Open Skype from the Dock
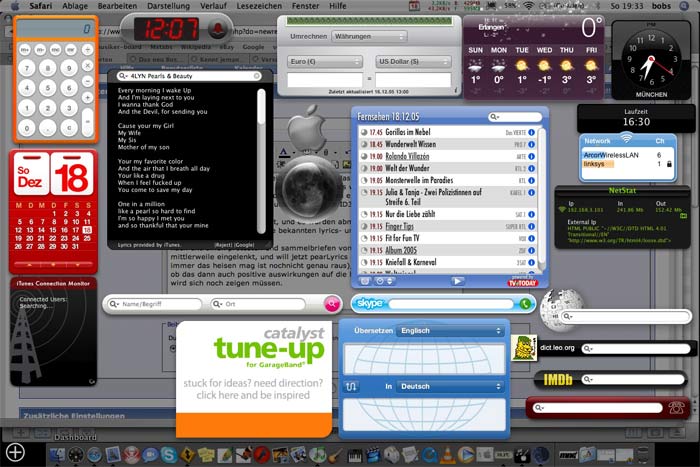Viewport: 700px width, 467px height. [x=169, y=454]
